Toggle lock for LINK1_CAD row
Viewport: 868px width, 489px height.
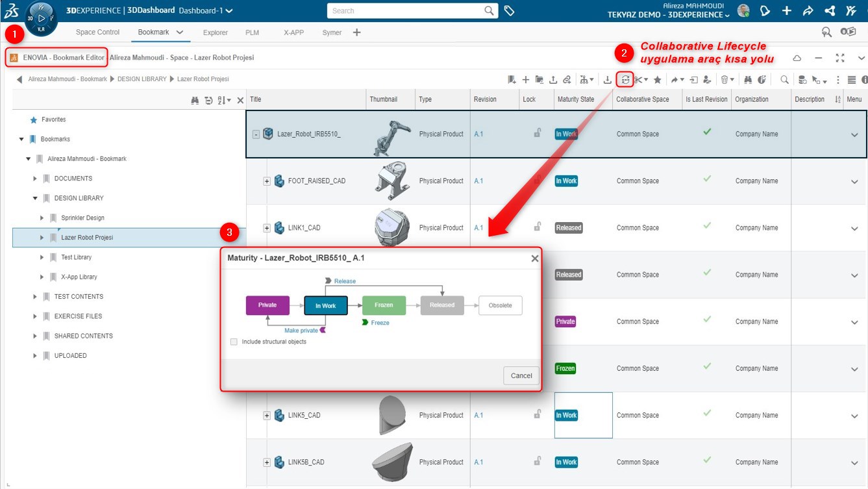(x=538, y=227)
